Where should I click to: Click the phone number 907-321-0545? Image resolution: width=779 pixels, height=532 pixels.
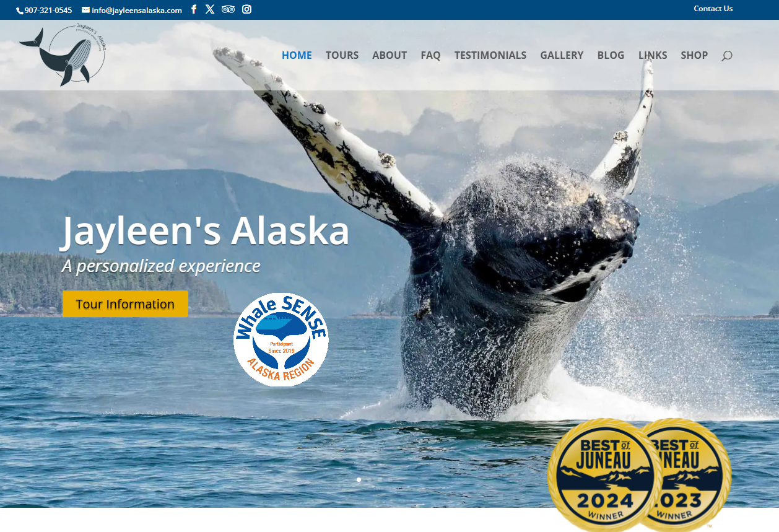point(44,11)
